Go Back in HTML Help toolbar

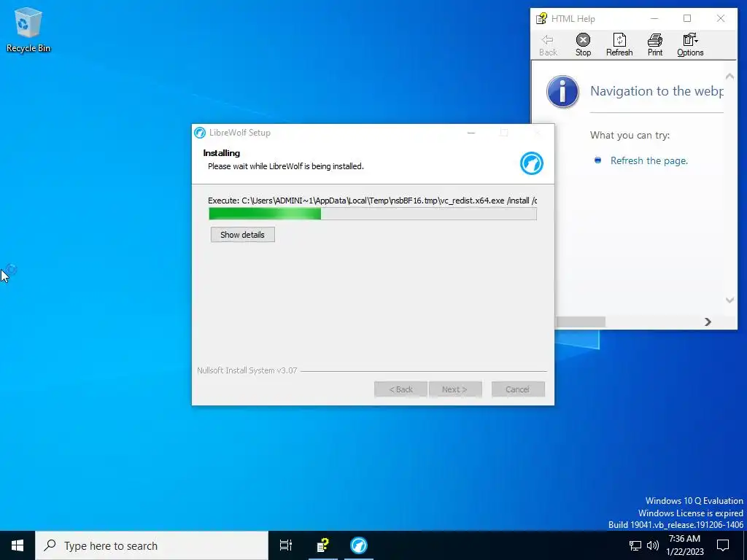[x=548, y=45]
